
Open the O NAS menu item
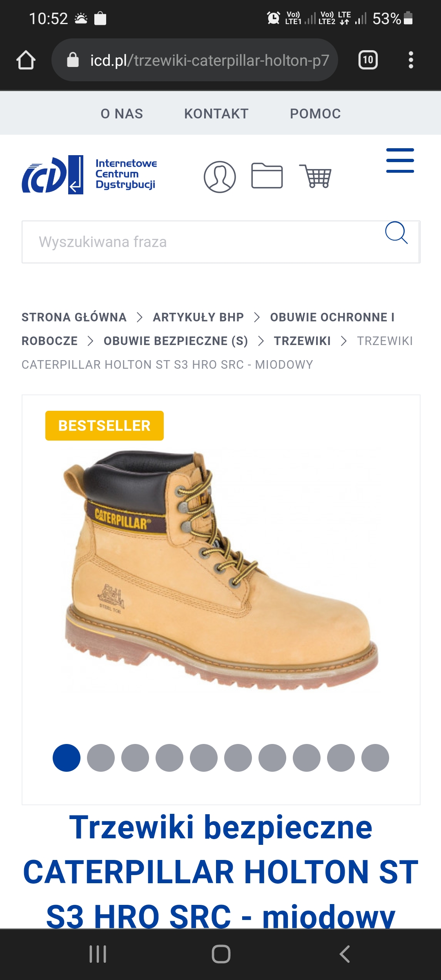pyautogui.click(x=122, y=114)
